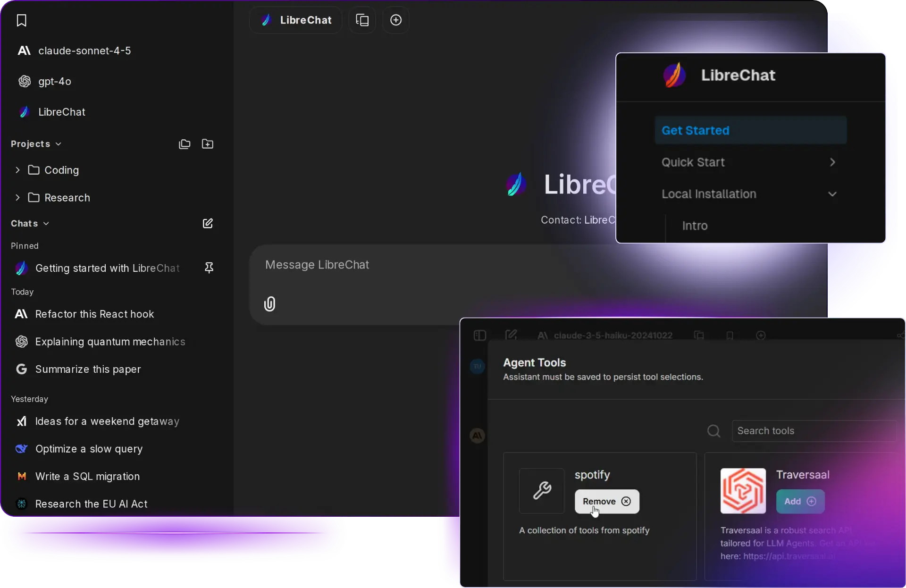Collapse the Projects section header
906x588 pixels.
click(x=36, y=144)
